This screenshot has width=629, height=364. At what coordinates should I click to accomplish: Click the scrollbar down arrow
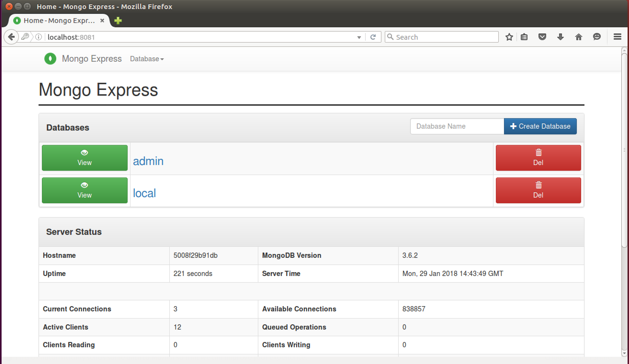click(x=624, y=353)
